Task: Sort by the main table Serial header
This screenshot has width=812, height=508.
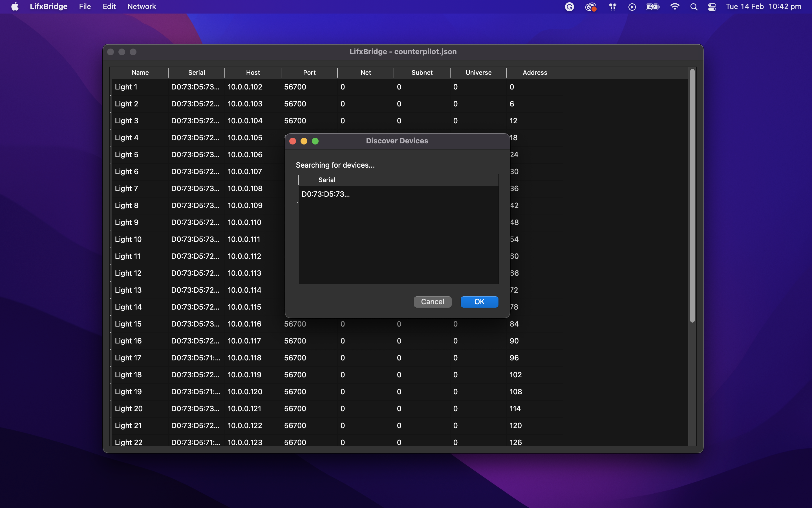Action: tap(196, 73)
